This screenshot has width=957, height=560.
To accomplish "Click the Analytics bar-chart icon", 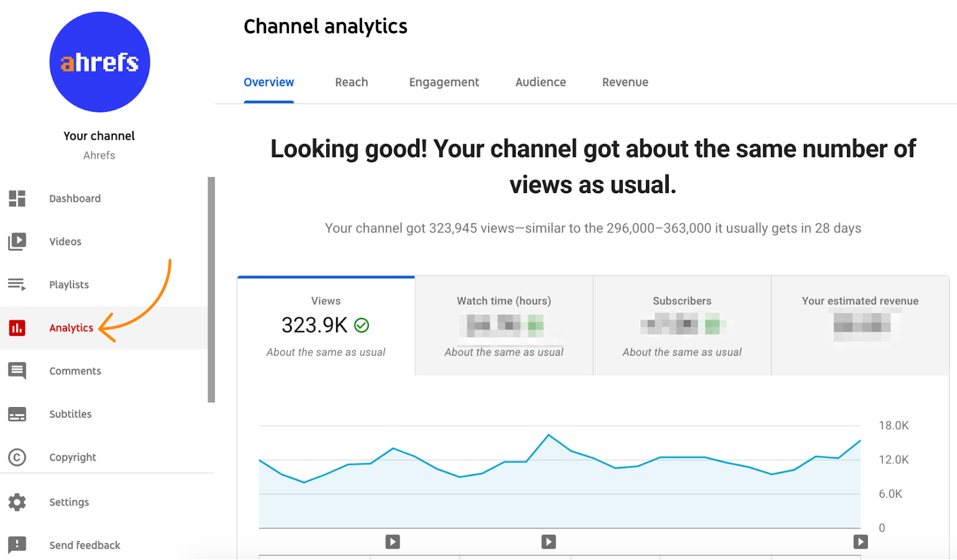I will 17,328.
